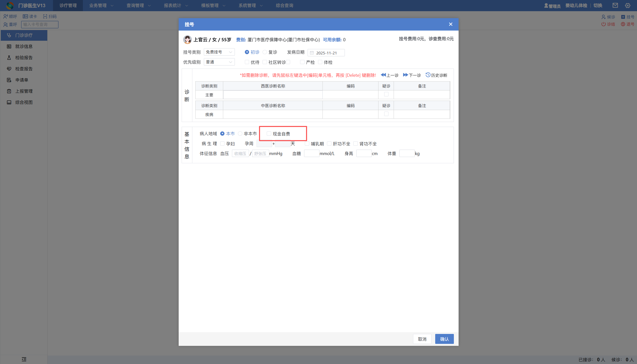This screenshot has height=364, width=637.
Task: Click the 读卡 card reader icon
Action: [x=25, y=16]
